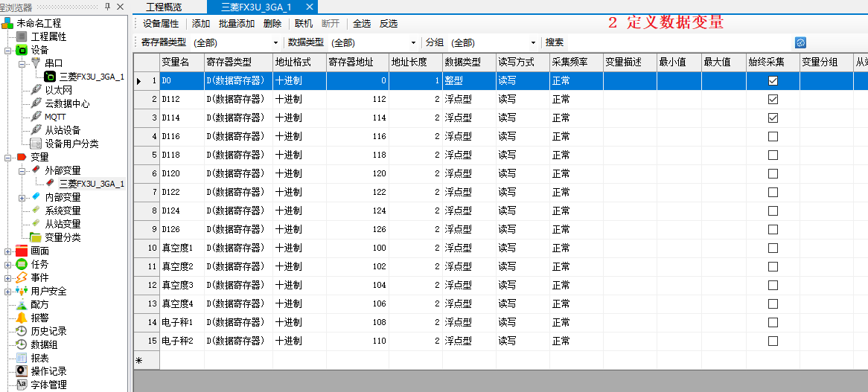868x392 pixels.
Task: Open the 变量分类 folder icon
Action: (36, 237)
